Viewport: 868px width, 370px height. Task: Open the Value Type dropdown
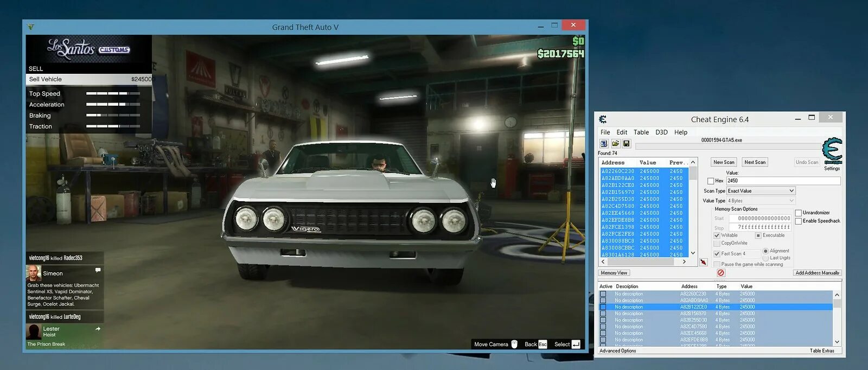[761, 201]
